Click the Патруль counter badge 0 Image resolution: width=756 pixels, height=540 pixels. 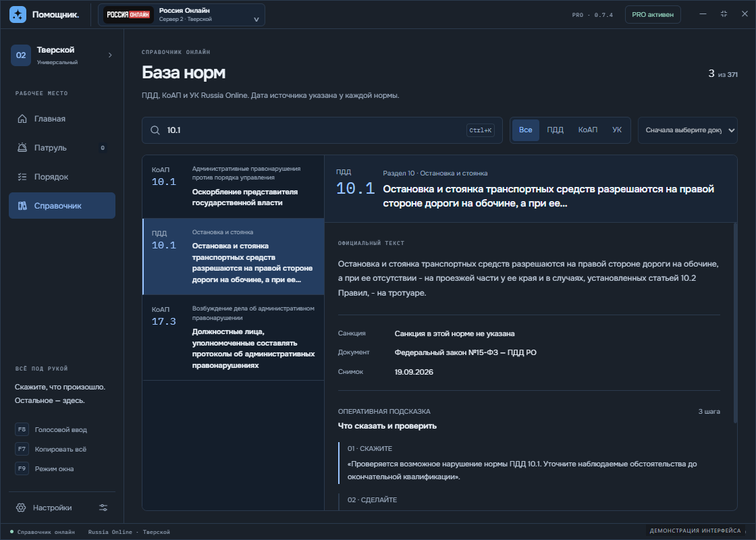point(102,148)
